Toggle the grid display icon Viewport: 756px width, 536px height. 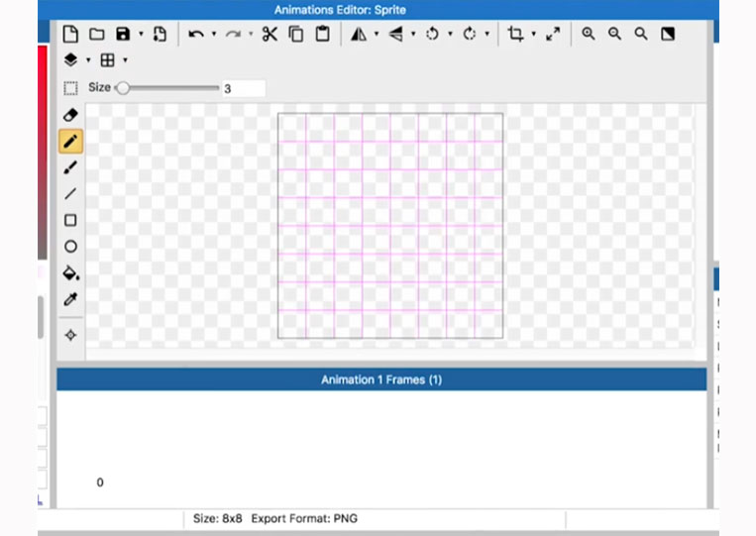click(108, 60)
